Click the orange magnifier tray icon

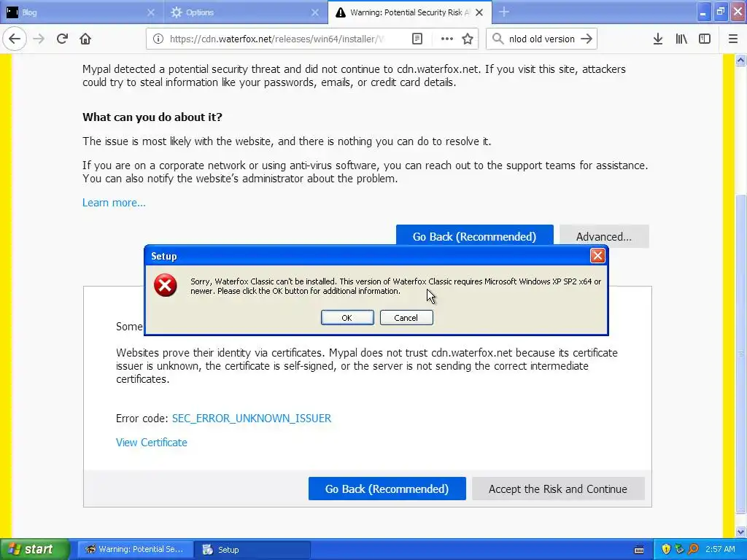click(x=693, y=549)
